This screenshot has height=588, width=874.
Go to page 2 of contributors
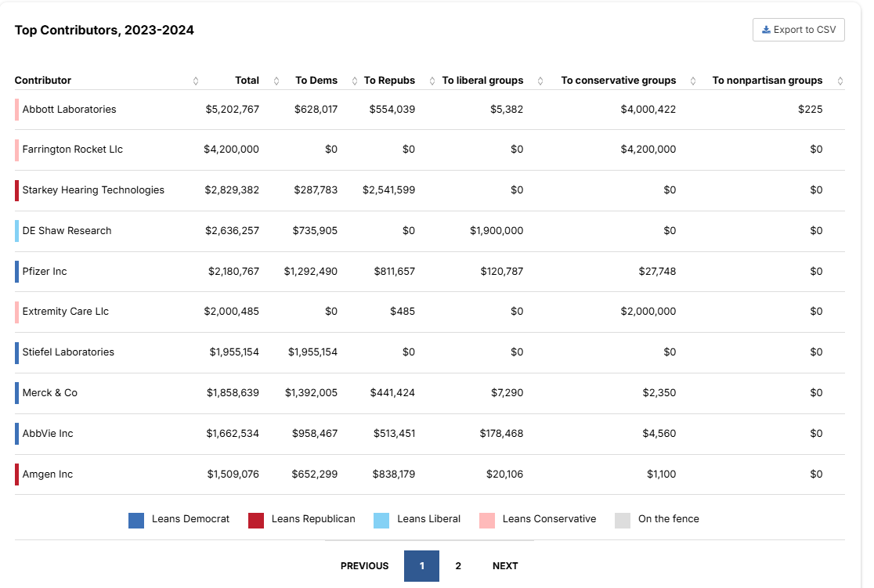pyautogui.click(x=458, y=566)
